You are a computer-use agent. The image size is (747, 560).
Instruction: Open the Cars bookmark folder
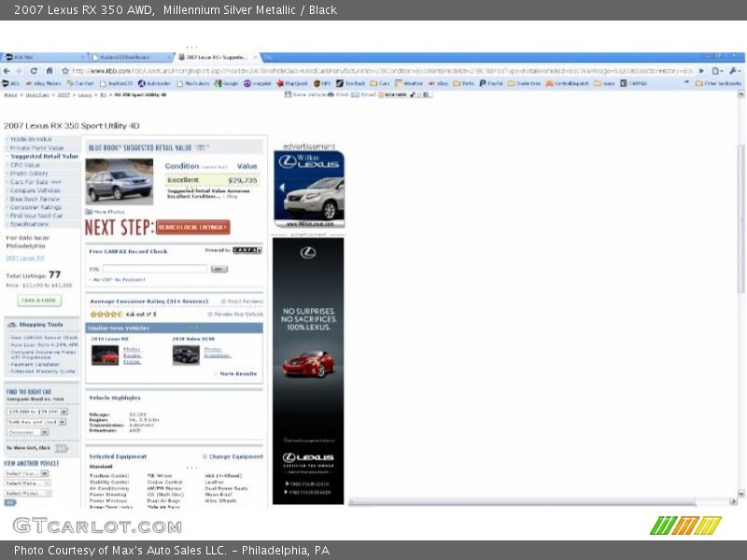[380, 83]
